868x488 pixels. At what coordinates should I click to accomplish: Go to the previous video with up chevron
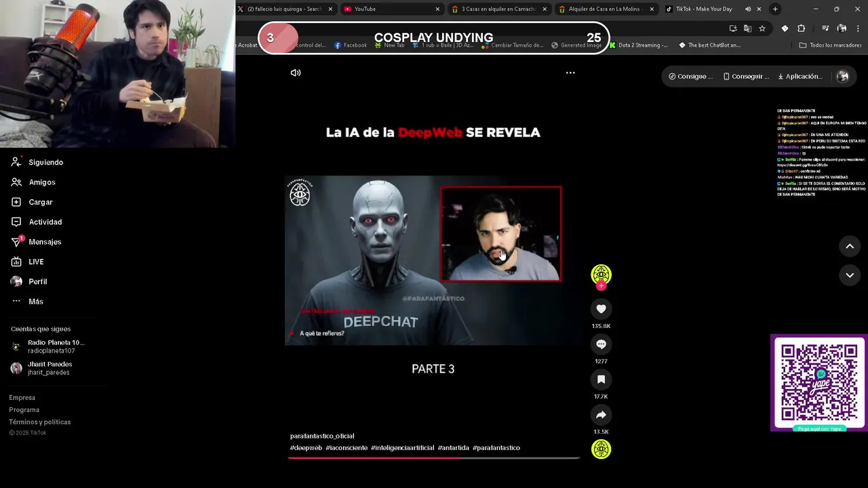(x=850, y=246)
